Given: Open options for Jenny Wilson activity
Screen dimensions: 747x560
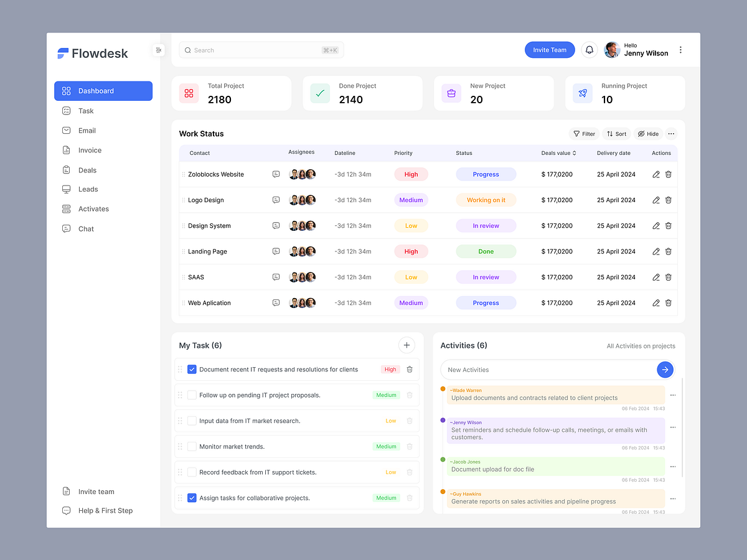Looking at the screenshot, I should pyautogui.click(x=673, y=427).
